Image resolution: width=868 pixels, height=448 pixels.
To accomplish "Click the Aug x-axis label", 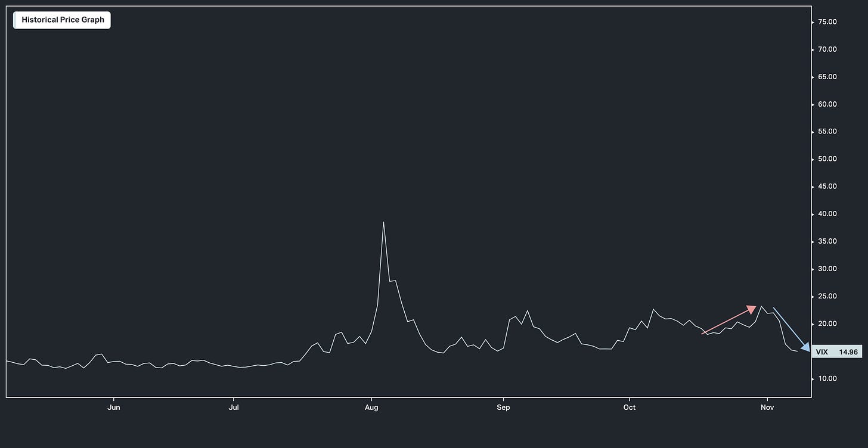I will (x=371, y=407).
